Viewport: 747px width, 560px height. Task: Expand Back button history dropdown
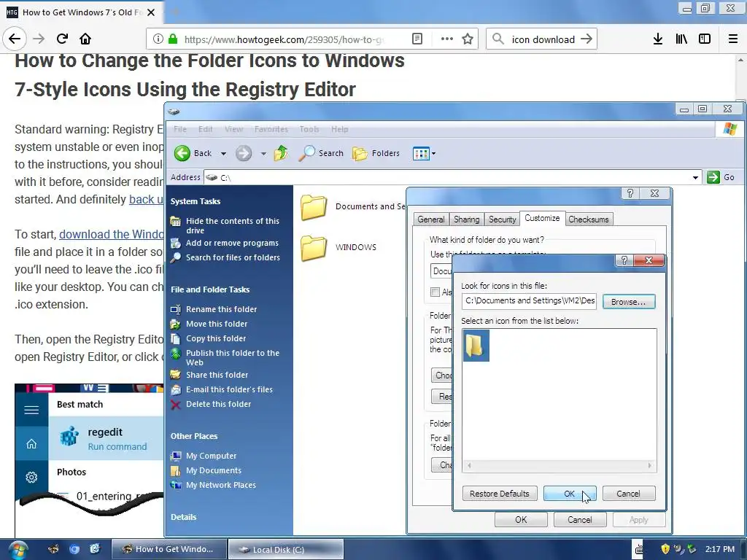coord(223,154)
